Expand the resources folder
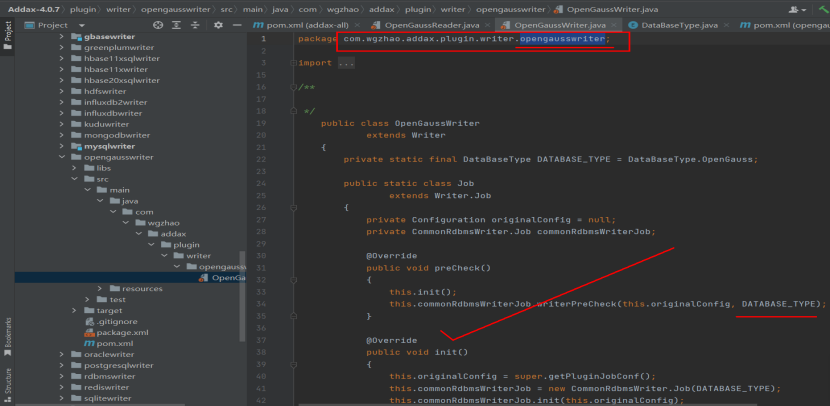 pos(100,288)
